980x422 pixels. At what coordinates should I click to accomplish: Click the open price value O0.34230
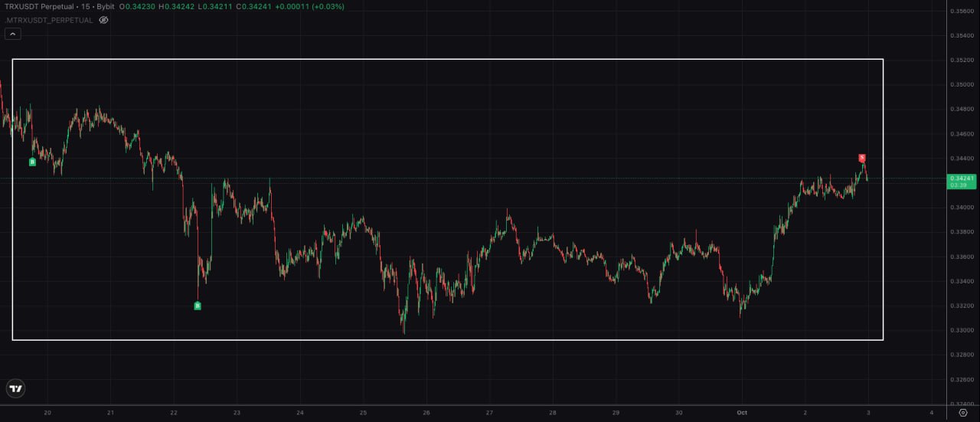(137, 6)
